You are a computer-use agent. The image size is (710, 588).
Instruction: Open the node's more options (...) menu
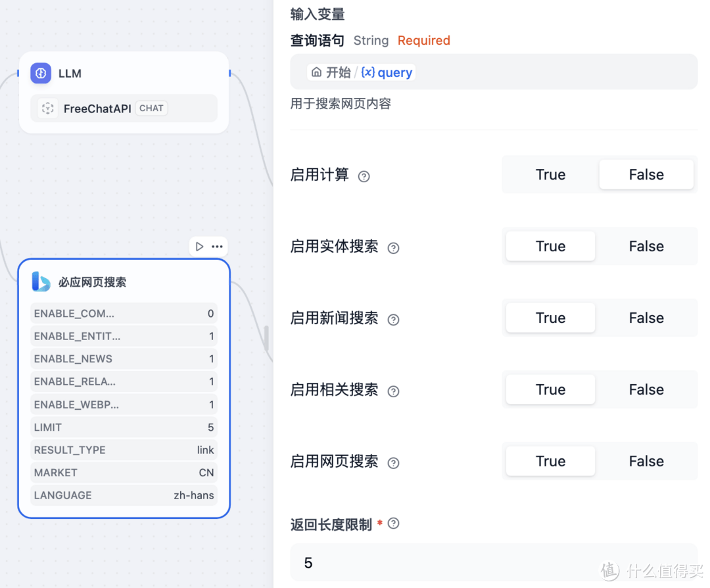click(218, 246)
